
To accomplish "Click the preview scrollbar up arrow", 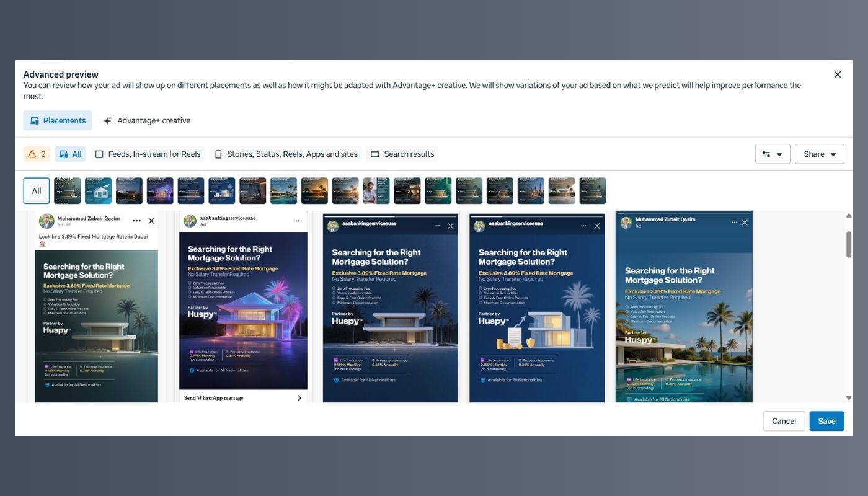I will pos(849,216).
